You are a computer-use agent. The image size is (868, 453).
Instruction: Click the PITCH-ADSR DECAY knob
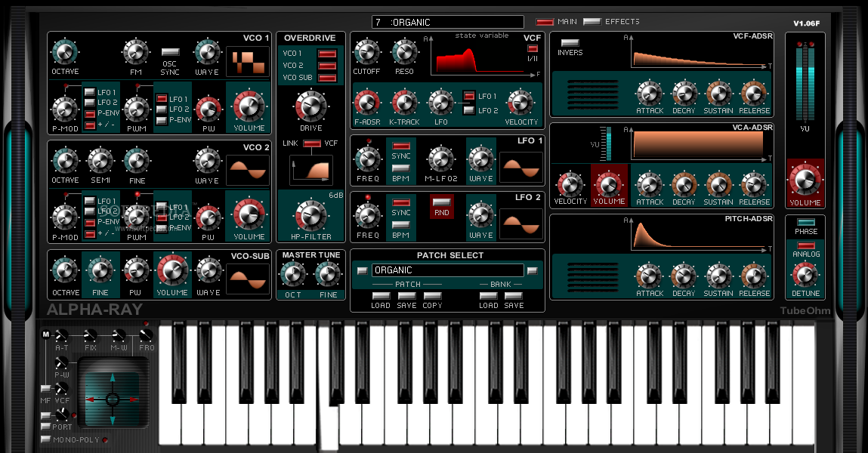(684, 276)
